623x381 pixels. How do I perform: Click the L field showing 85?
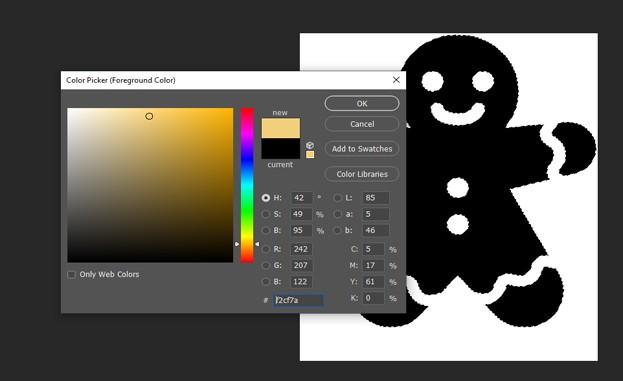pyautogui.click(x=376, y=198)
